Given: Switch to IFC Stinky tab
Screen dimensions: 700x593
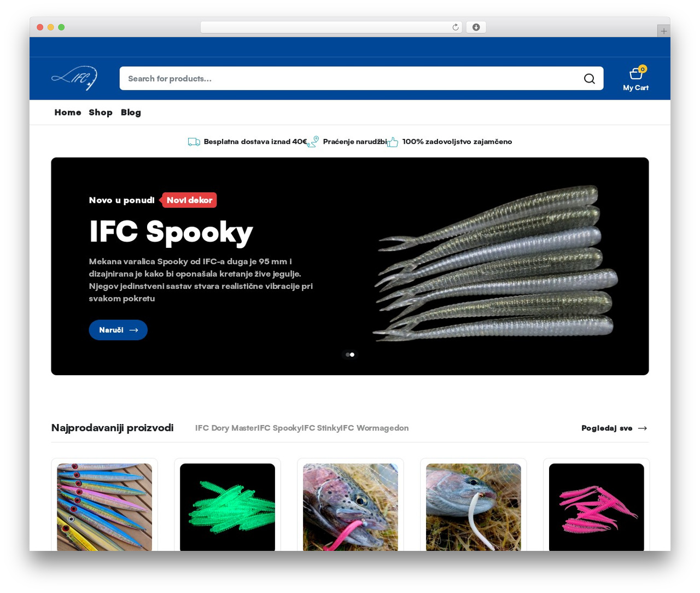Looking at the screenshot, I should pyautogui.click(x=322, y=428).
